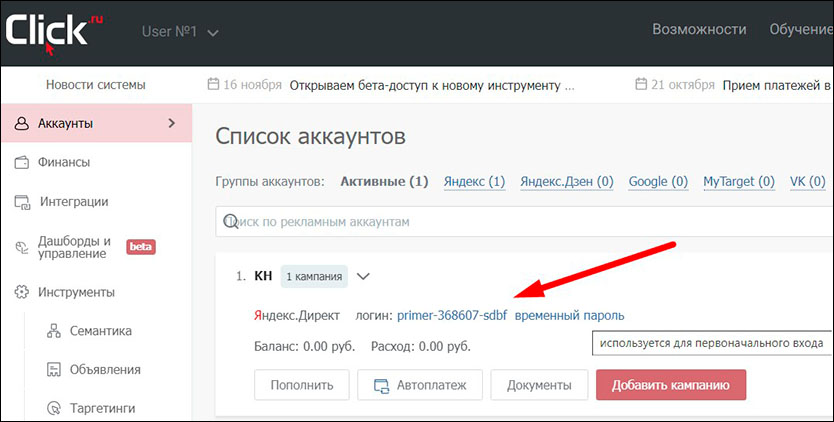Viewport: 834px width, 422px height.
Task: Open Новости системы section
Action: [96, 85]
